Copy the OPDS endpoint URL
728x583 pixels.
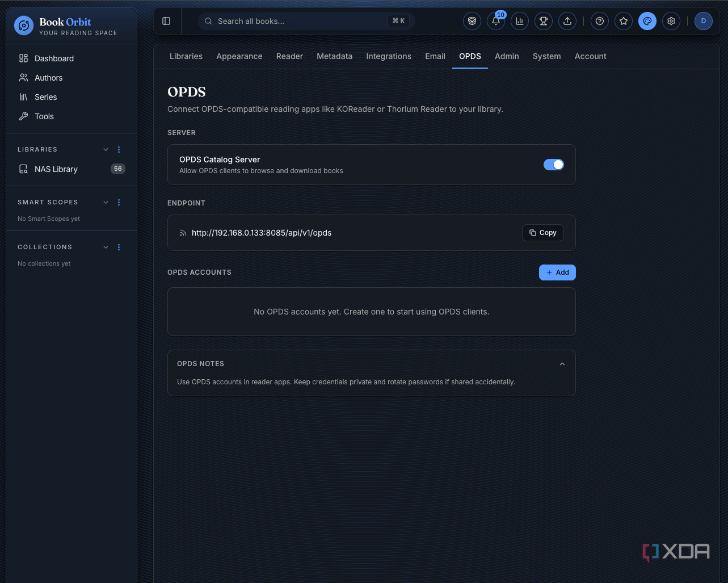(x=543, y=233)
